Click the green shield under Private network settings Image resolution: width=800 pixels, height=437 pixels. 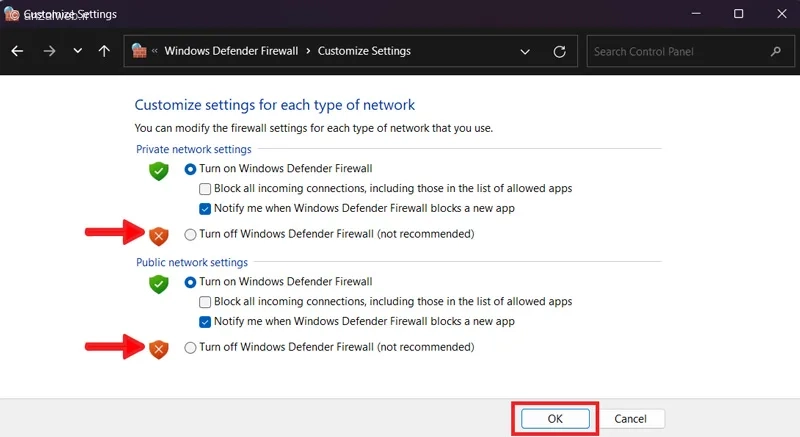[158, 171]
